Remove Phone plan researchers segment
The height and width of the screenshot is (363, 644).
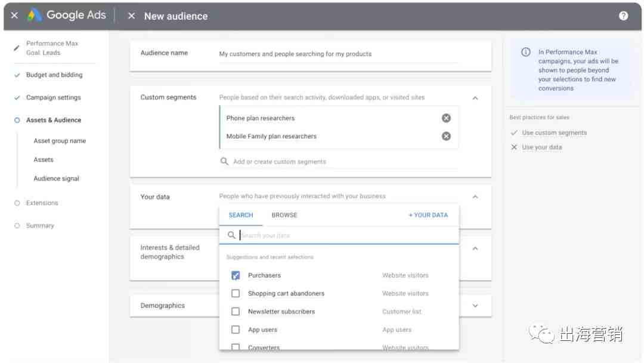pyautogui.click(x=446, y=118)
